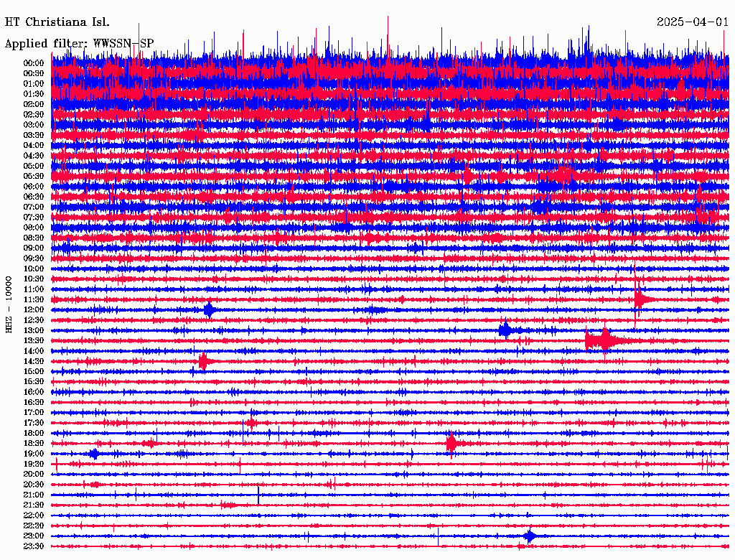
Task: Select the 01:30 time label
Action: click(x=34, y=94)
